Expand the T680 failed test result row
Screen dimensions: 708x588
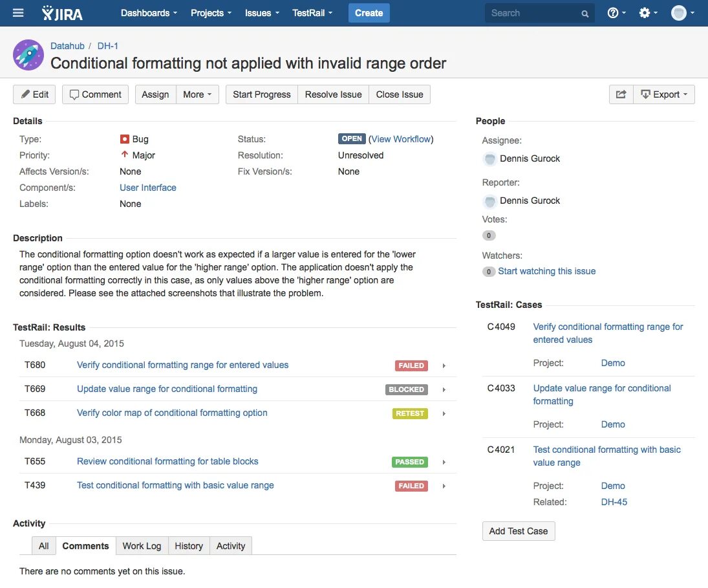pos(444,365)
